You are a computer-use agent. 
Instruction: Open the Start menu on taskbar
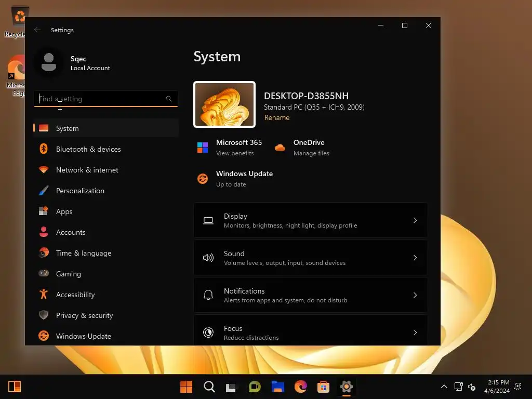tap(186, 387)
